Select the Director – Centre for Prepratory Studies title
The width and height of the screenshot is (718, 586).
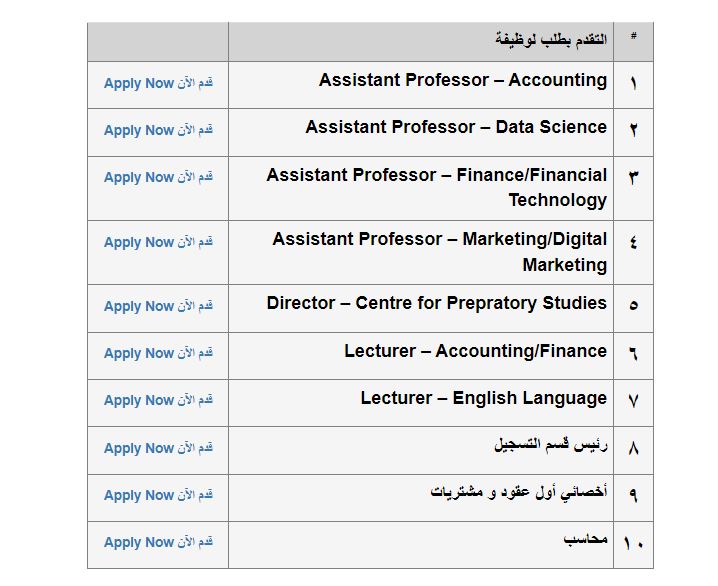coord(436,303)
